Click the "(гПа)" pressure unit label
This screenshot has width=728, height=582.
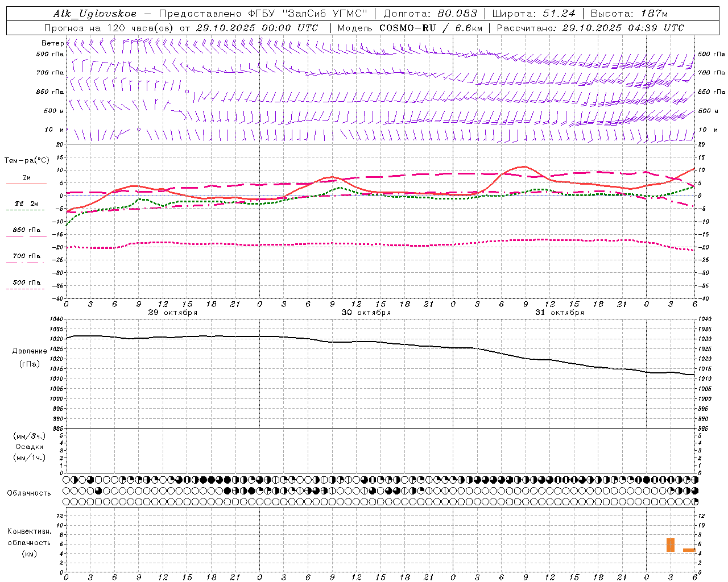[29, 364]
